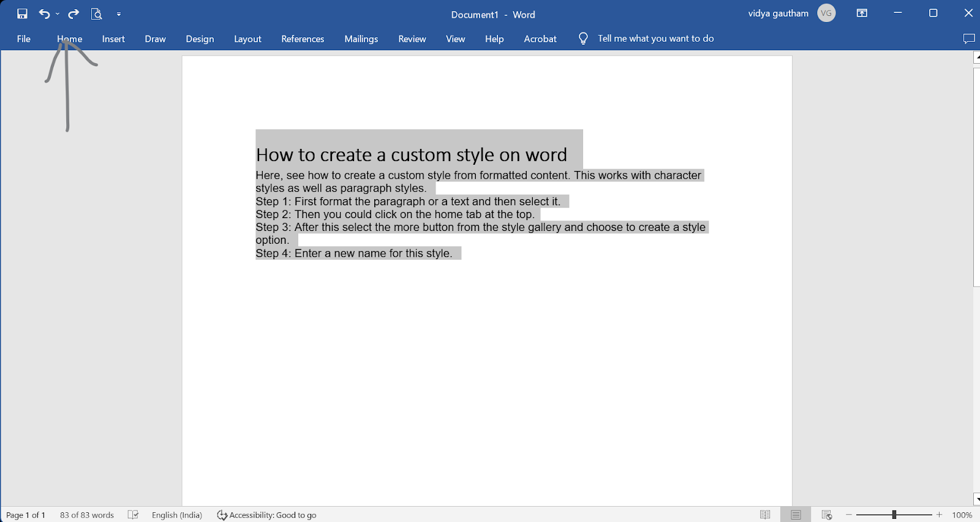
Task: Expand Customize Quick Access Toolbar arrow
Action: coord(119,14)
